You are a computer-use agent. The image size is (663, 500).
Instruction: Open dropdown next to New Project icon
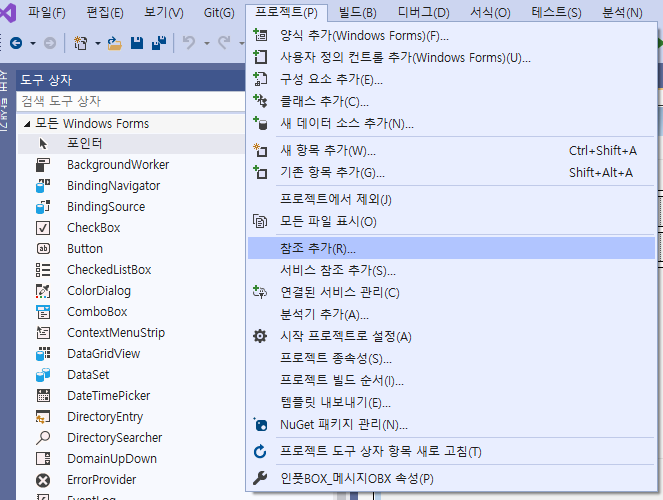[98, 43]
